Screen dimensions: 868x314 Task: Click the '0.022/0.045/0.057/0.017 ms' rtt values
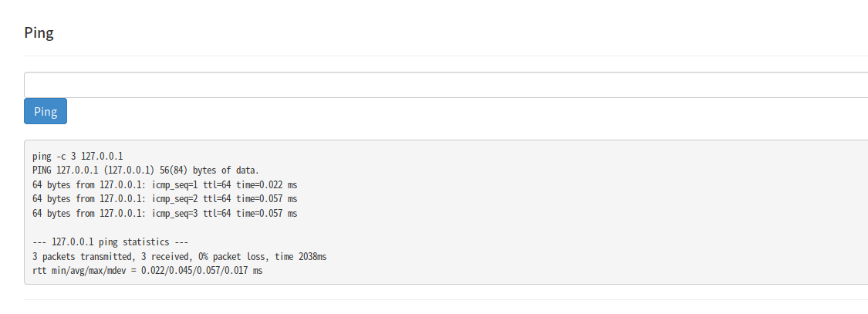(201, 271)
